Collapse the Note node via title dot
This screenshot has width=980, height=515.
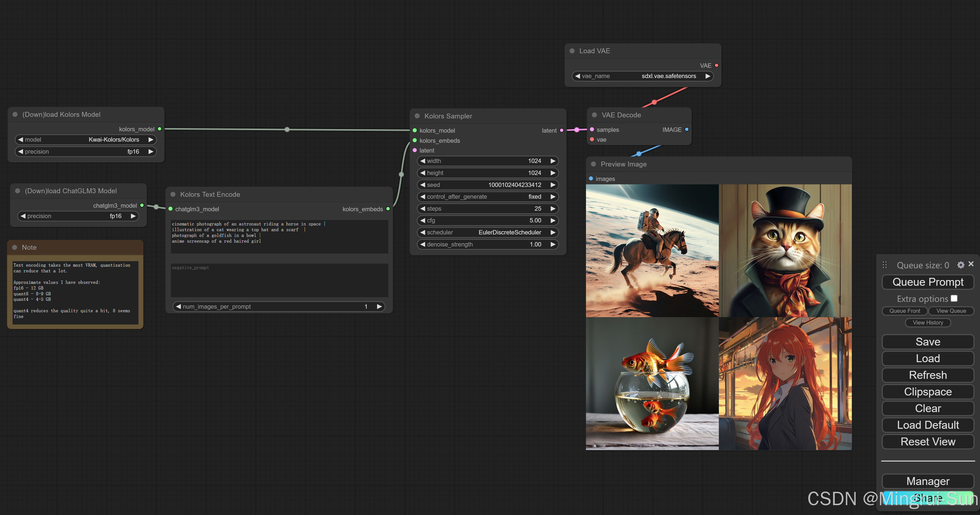[14, 247]
